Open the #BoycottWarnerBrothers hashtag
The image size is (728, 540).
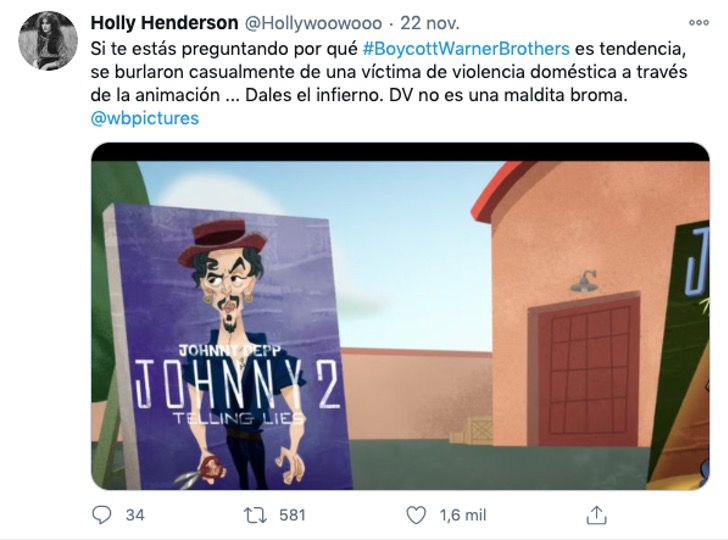466,48
